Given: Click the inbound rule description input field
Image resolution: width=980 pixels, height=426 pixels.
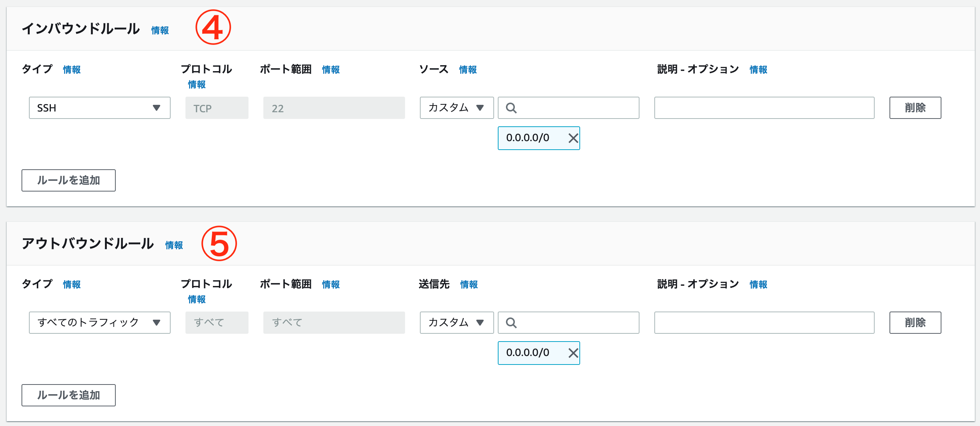Looking at the screenshot, I should pyautogui.click(x=764, y=108).
